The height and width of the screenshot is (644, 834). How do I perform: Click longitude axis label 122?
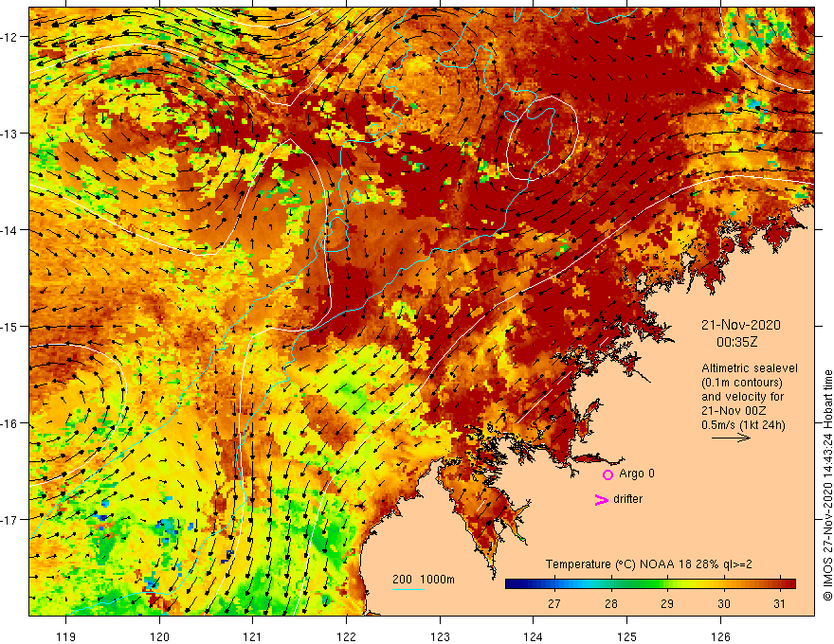pyautogui.click(x=346, y=636)
